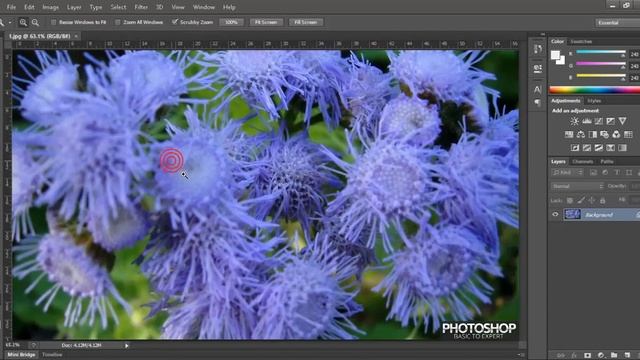Open the Zoom tool preset picker arrow
The width and height of the screenshot is (640, 360).
10,22
